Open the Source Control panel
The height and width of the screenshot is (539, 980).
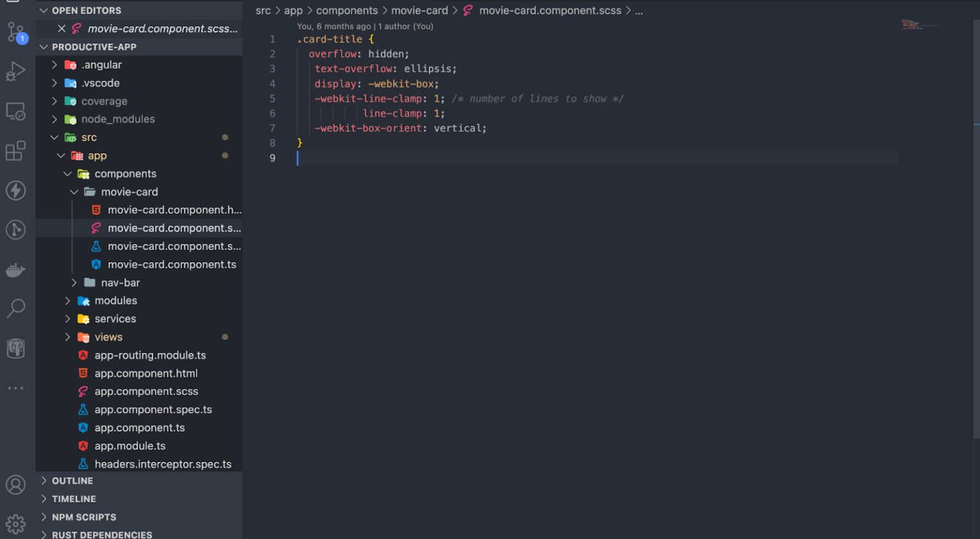(16, 32)
